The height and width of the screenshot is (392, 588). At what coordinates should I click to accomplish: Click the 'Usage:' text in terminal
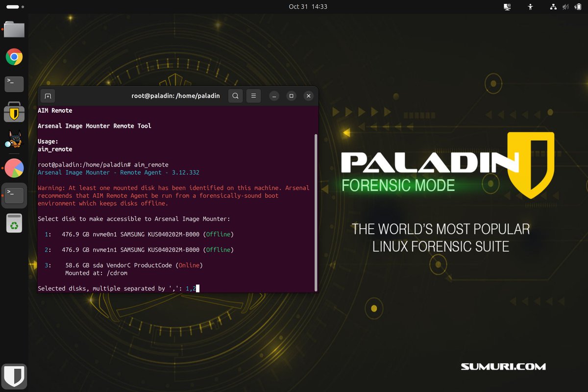click(x=48, y=142)
